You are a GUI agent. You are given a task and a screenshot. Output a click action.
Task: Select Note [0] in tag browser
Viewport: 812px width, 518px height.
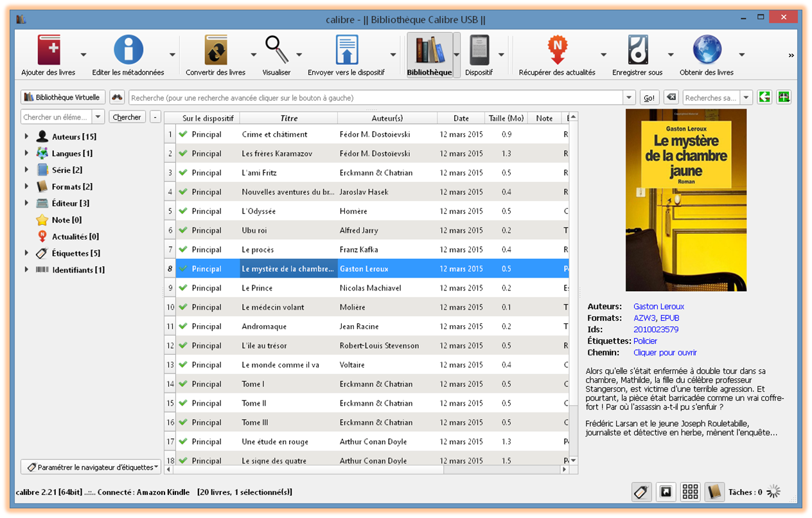pyautogui.click(x=67, y=220)
